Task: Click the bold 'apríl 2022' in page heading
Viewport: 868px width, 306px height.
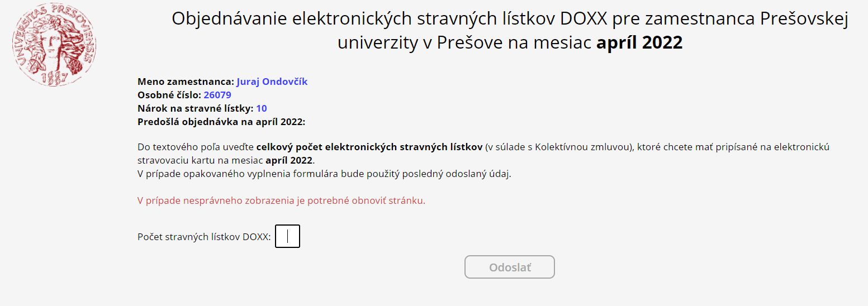Action: coord(639,42)
